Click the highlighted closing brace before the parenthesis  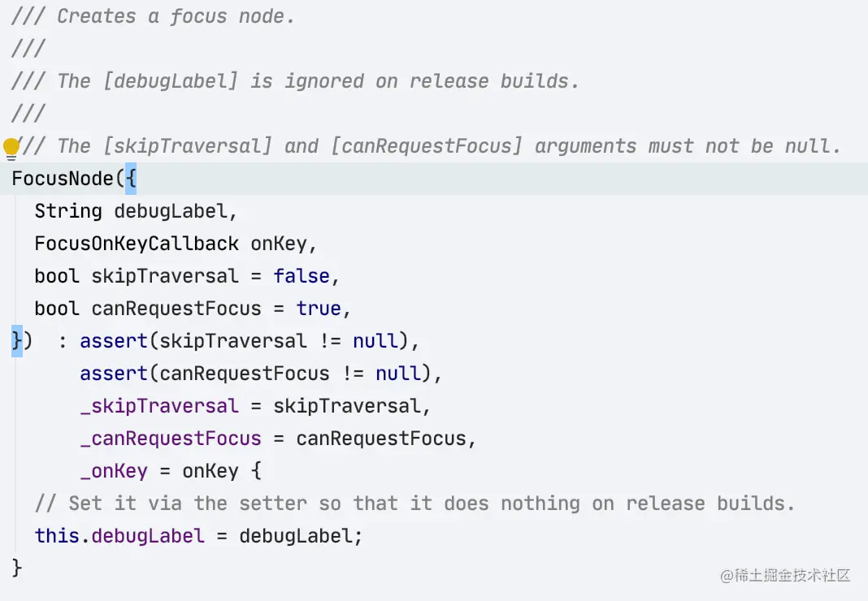point(16,341)
